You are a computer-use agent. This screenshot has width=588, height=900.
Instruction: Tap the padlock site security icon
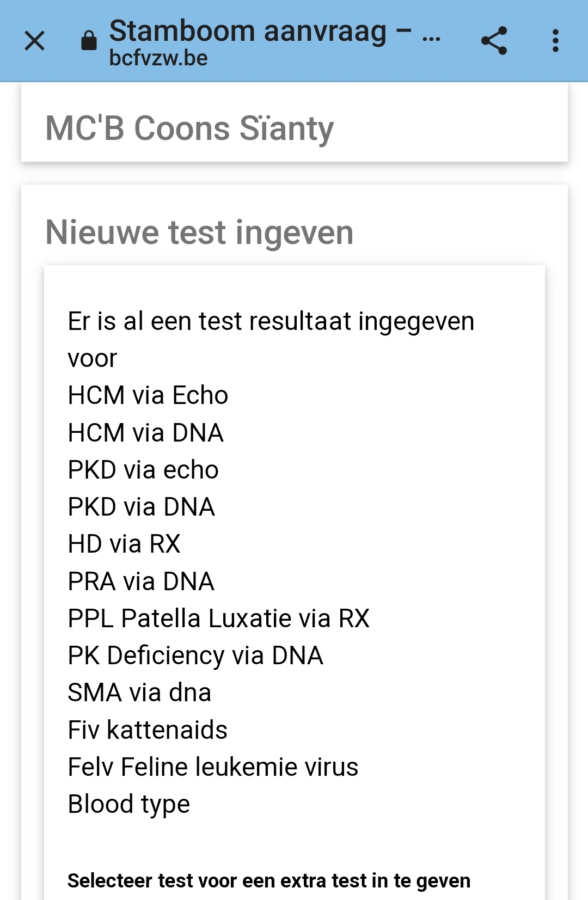coord(89,40)
